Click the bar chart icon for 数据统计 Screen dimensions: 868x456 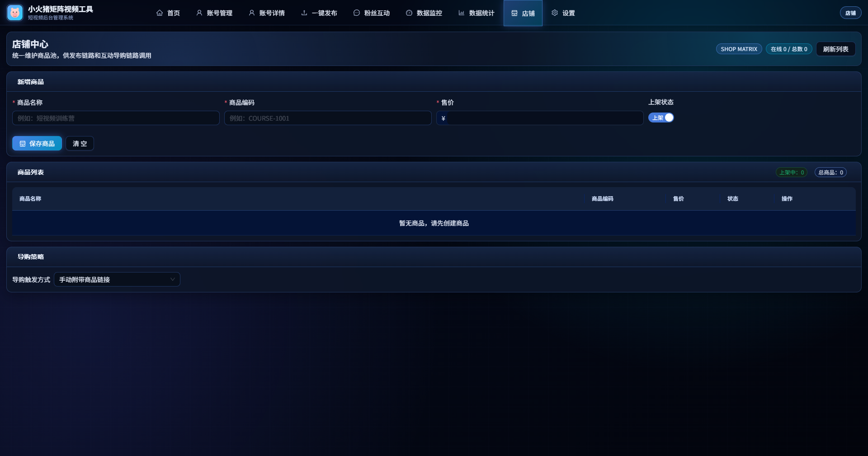point(462,13)
